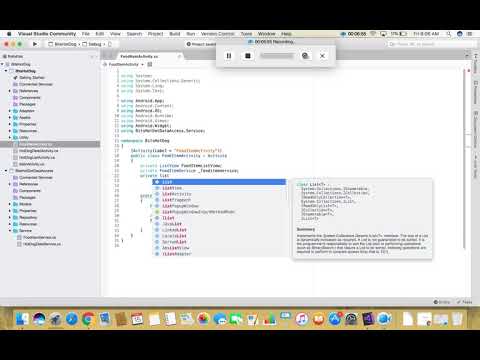
Task: Select the Repository folder icon
Action: click(15, 217)
